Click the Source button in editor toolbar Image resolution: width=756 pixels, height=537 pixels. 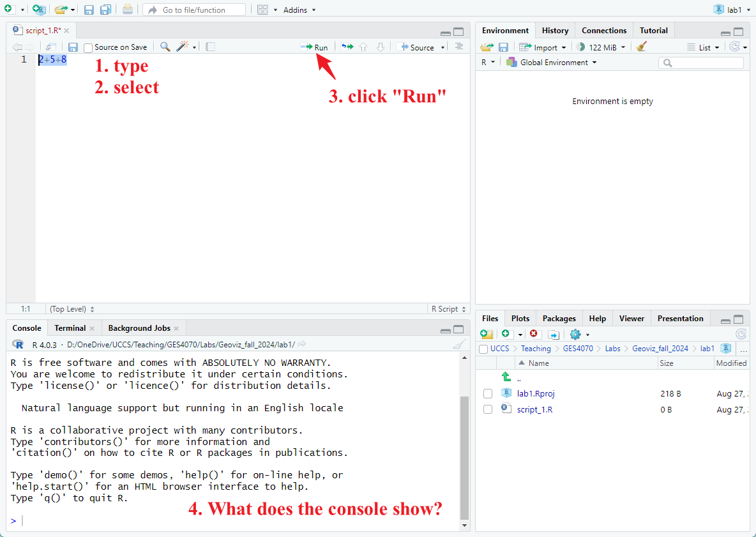point(416,47)
